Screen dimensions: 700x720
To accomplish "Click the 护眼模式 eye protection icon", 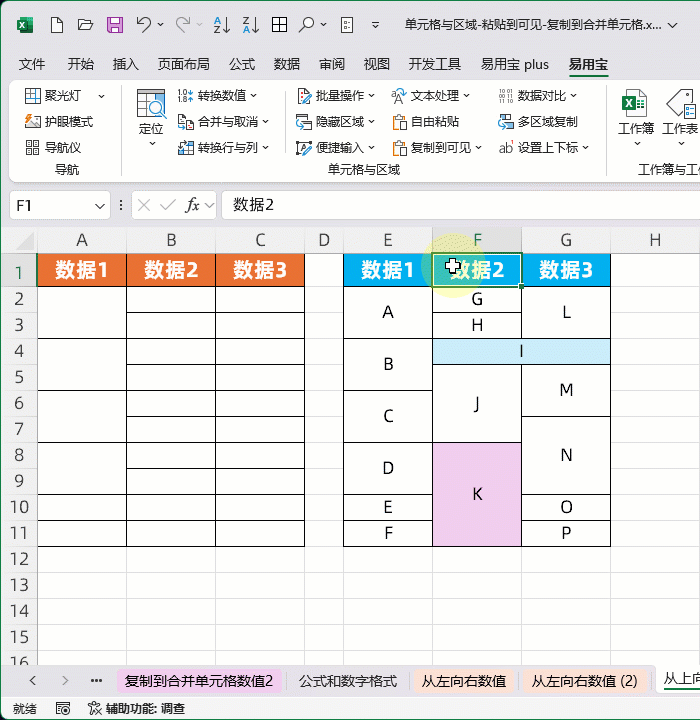I will click(x=32, y=122).
